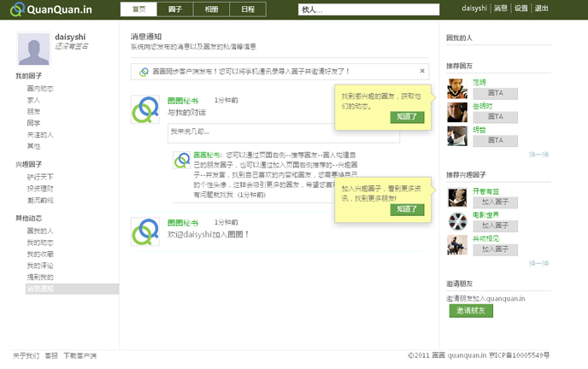This screenshot has width=588, height=369.
Task: Open 设置 in the top-right header
Action: [521, 9]
